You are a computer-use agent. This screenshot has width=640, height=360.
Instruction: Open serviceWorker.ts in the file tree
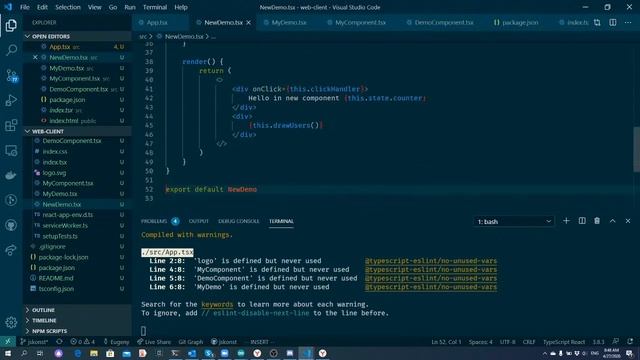pyautogui.click(x=65, y=225)
